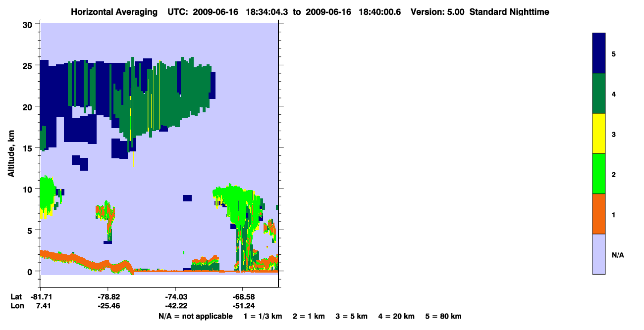Click the bright green level 2 legend swatch
Screen dimensions: 644x330
point(599,174)
